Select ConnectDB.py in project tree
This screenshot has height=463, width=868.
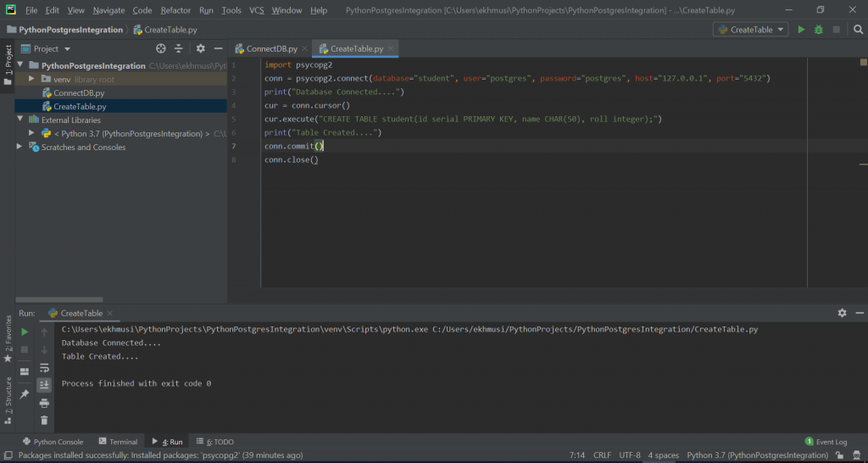tap(79, 92)
